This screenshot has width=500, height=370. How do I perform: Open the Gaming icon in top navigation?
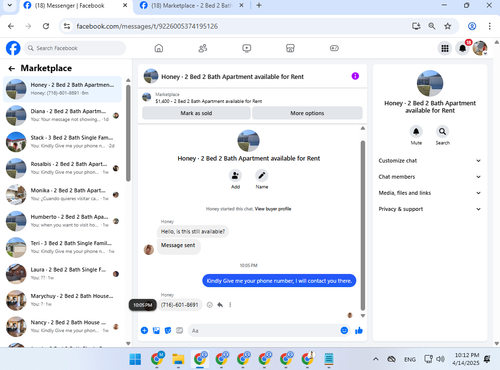tap(334, 48)
